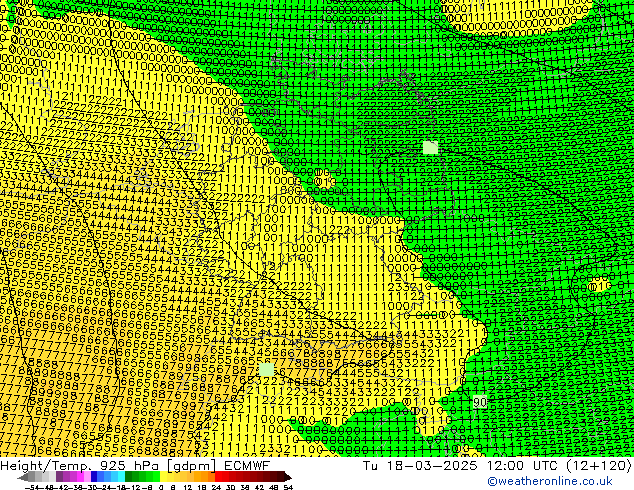Click the pale green box in the yellow area

tap(266, 369)
